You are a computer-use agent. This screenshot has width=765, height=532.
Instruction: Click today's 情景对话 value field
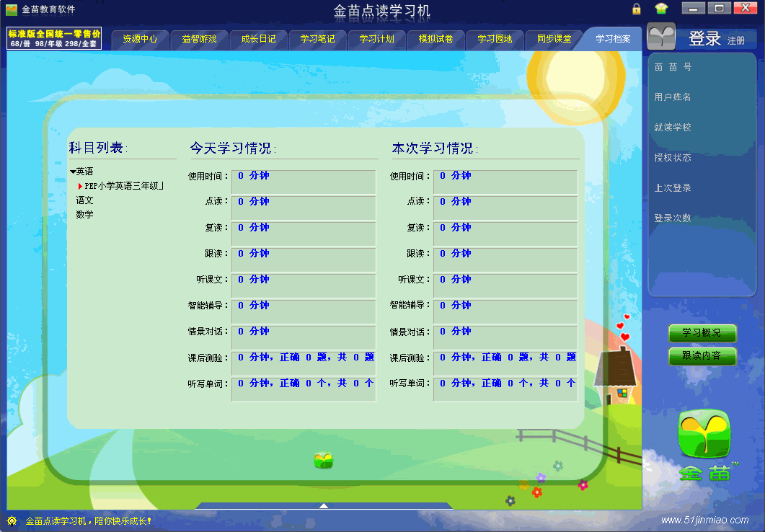pyautogui.click(x=304, y=338)
